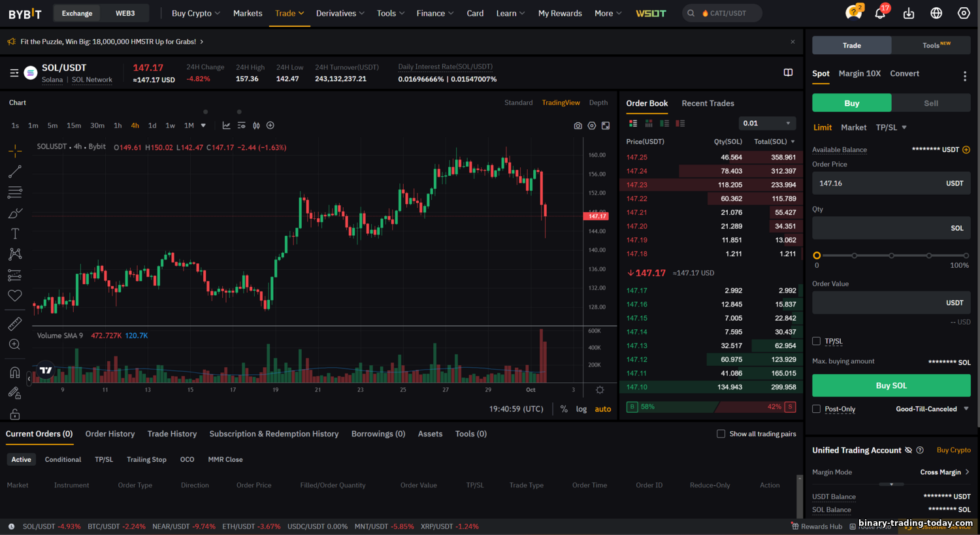Open the language globe icon

[936, 13]
